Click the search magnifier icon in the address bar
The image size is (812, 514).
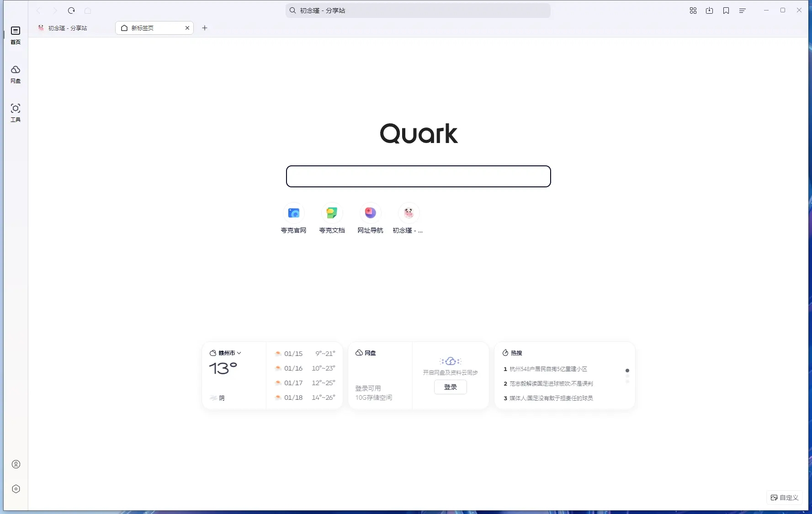(293, 11)
